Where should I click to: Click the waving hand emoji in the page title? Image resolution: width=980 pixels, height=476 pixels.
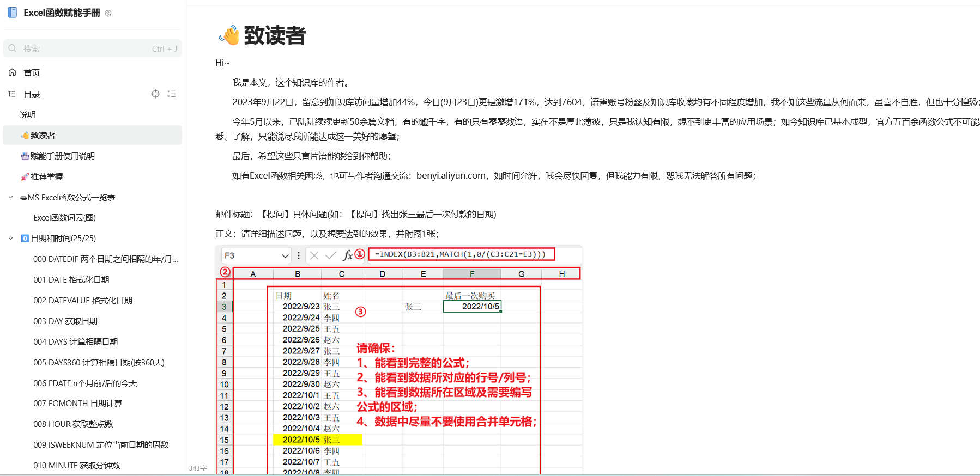pos(229,35)
